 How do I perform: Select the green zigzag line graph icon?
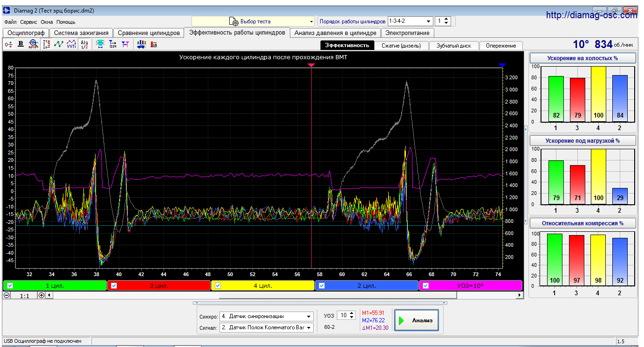[59, 44]
